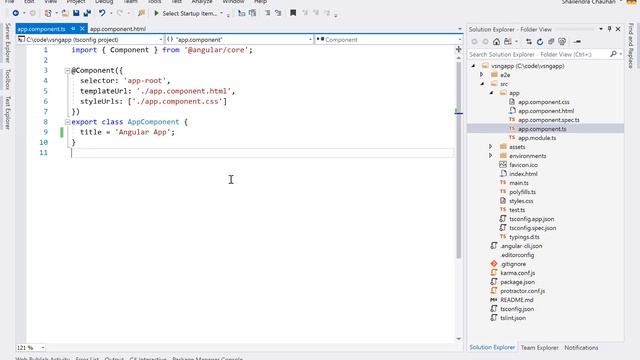Viewport: 640px width, 360px height.
Task: Click the Save All toolbar icon
Action: tap(87, 13)
